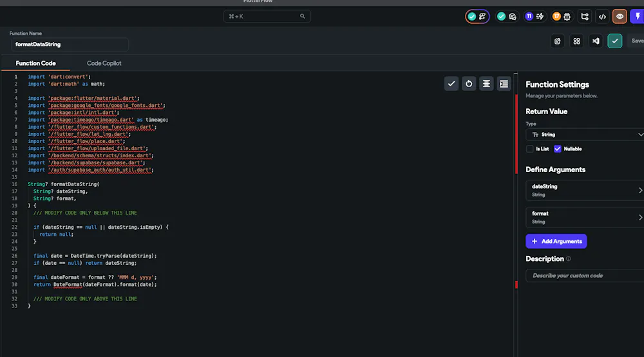Click the Define Arguments heading
Viewport: 644px width, 357px height.
point(555,169)
